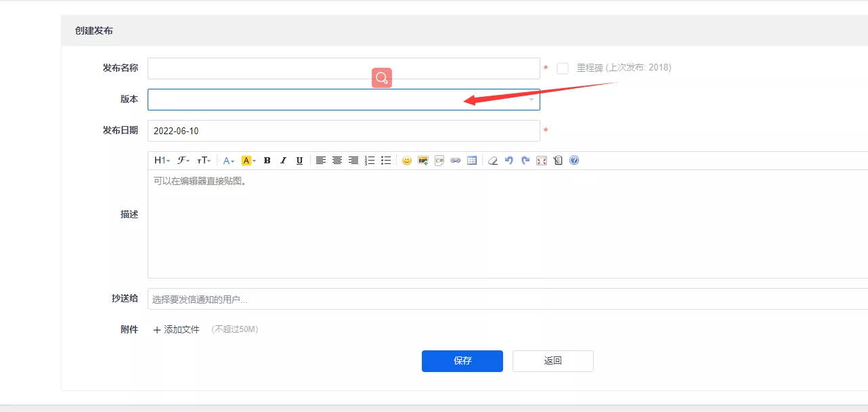Click the 返回 button

point(553,361)
